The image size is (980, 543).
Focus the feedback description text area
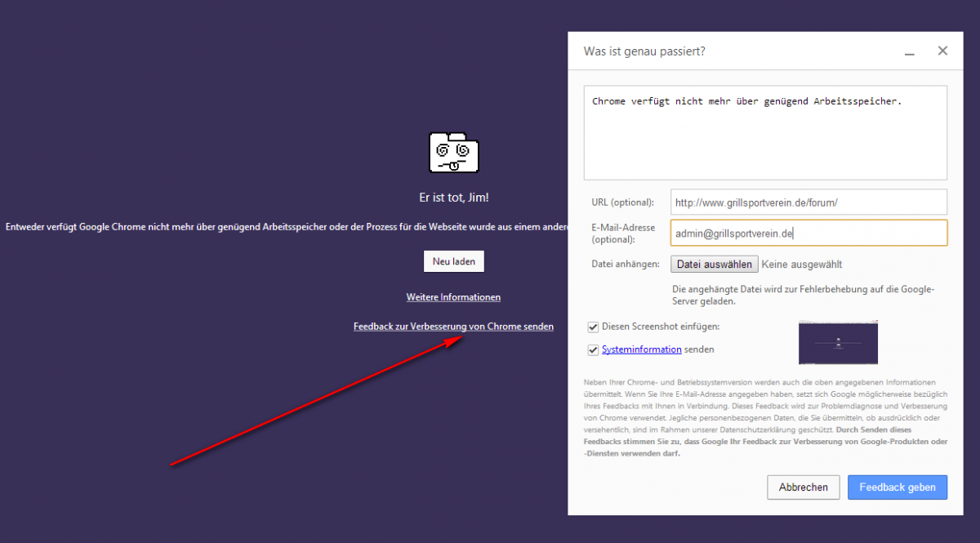point(765,132)
